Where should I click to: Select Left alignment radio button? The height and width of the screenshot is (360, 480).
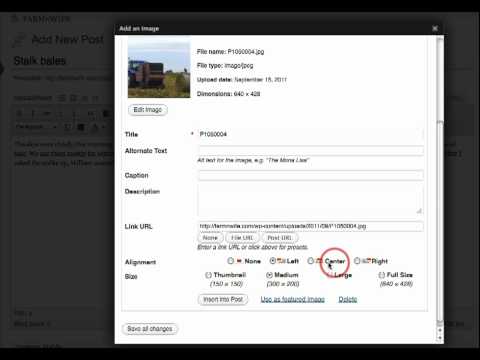coord(272,261)
